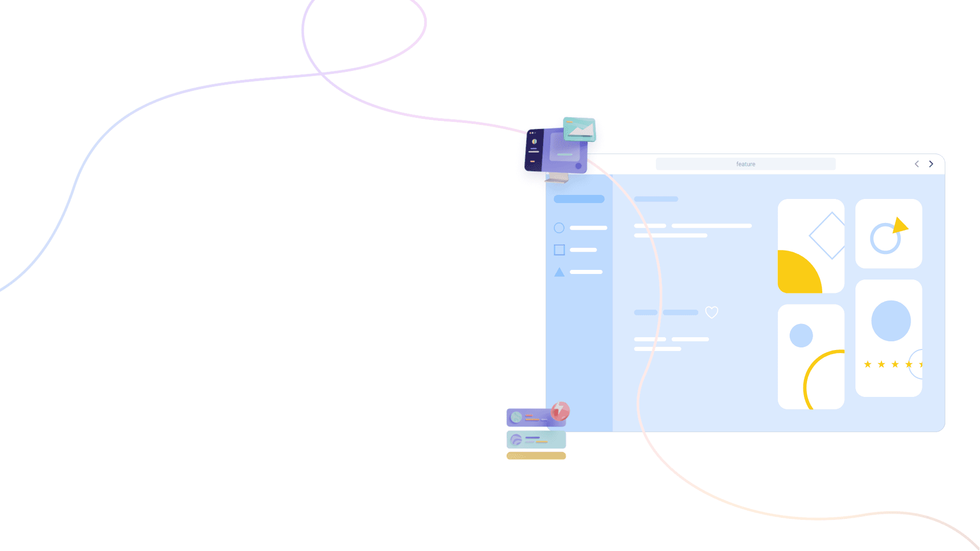980x551 pixels.
Task: Open the card with diamond and yellow quarter-circle
Action: point(811,246)
